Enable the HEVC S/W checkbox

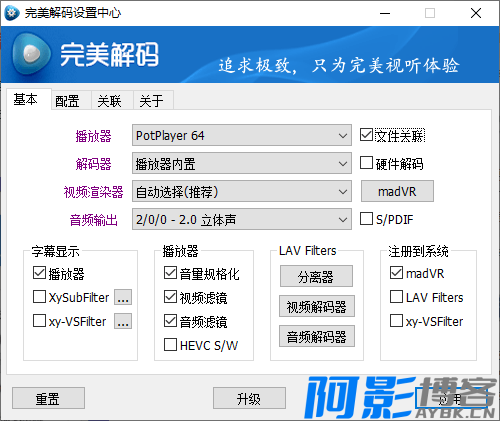170,345
